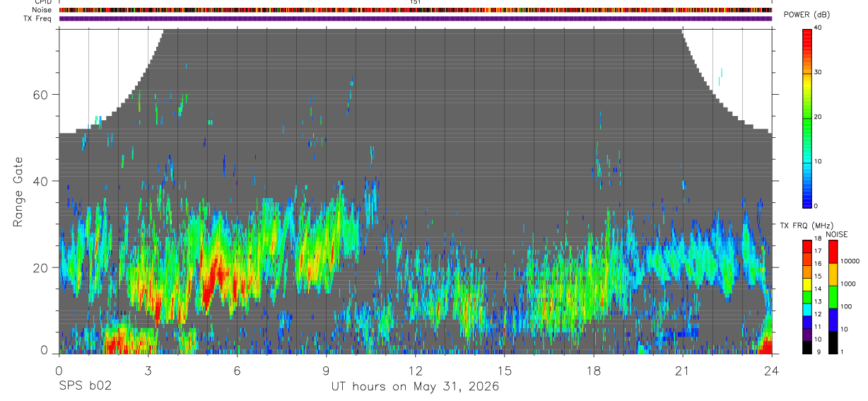Click the '10' tick on POWER colorbar
The height and width of the screenshot is (401, 868).
819,161
